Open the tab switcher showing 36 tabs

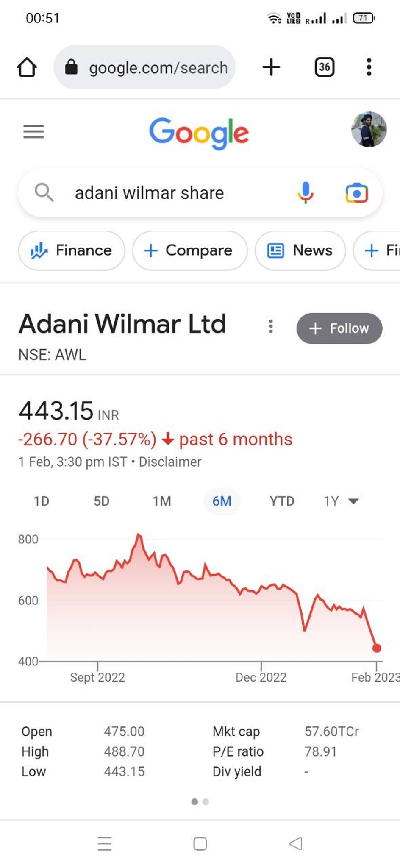click(325, 67)
